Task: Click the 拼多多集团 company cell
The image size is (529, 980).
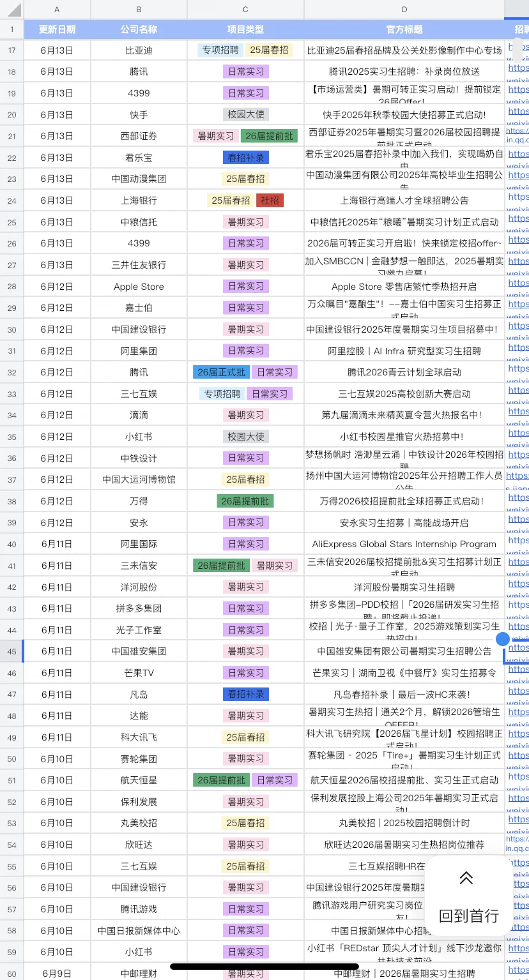Action: 139,608
